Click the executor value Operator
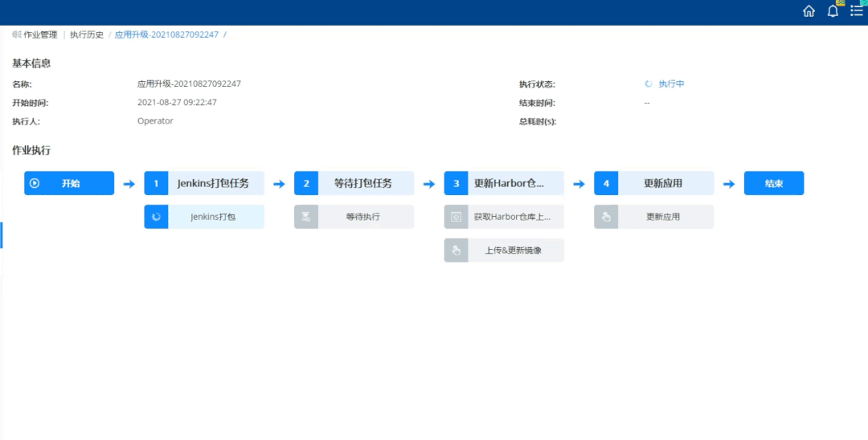The image size is (868, 440). click(x=155, y=120)
